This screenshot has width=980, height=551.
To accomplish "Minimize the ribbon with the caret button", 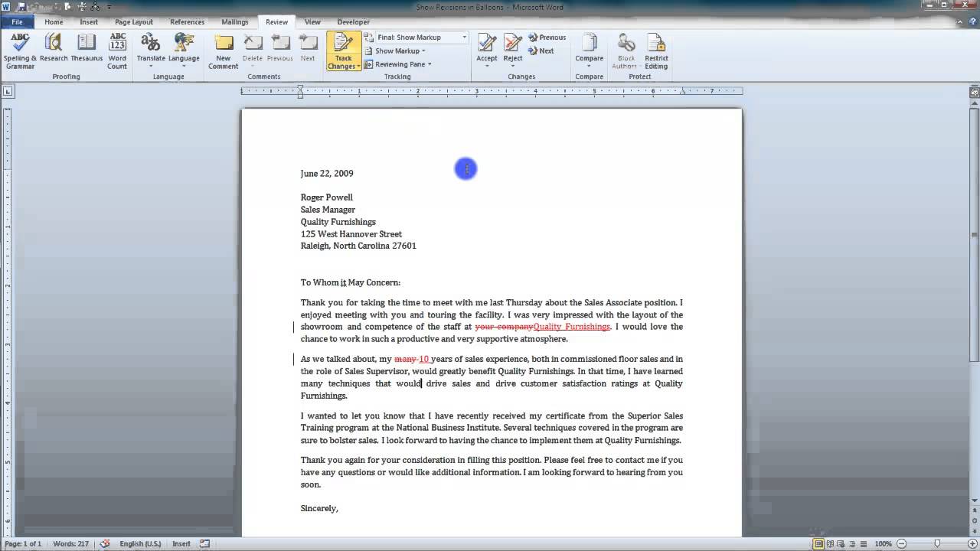I will pos(960,22).
